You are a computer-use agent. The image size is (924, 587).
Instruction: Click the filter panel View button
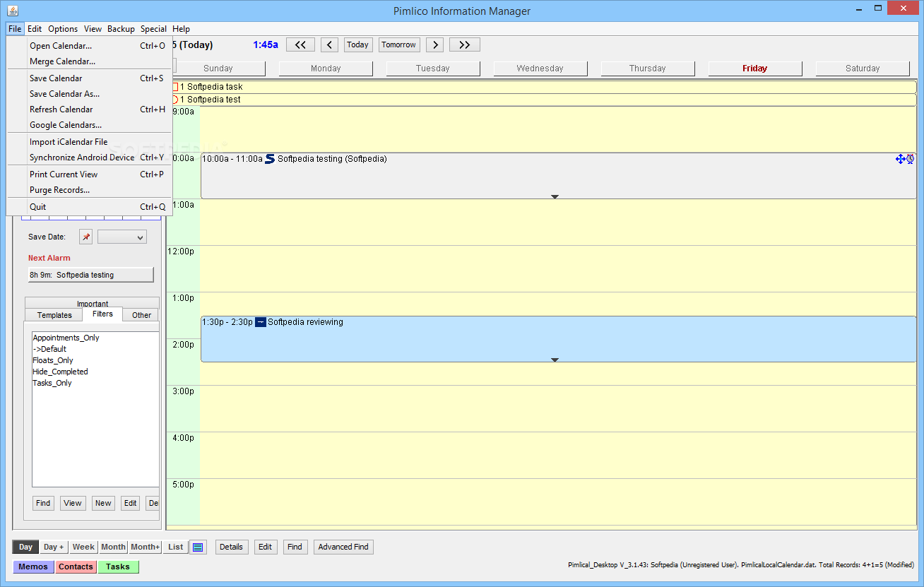pyautogui.click(x=72, y=503)
